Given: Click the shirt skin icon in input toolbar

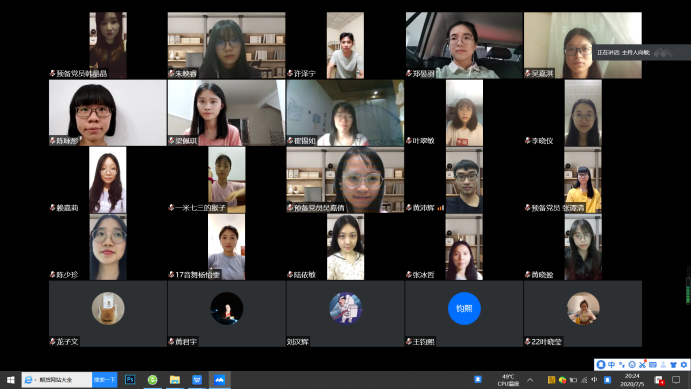Looking at the screenshot, I should [x=673, y=365].
